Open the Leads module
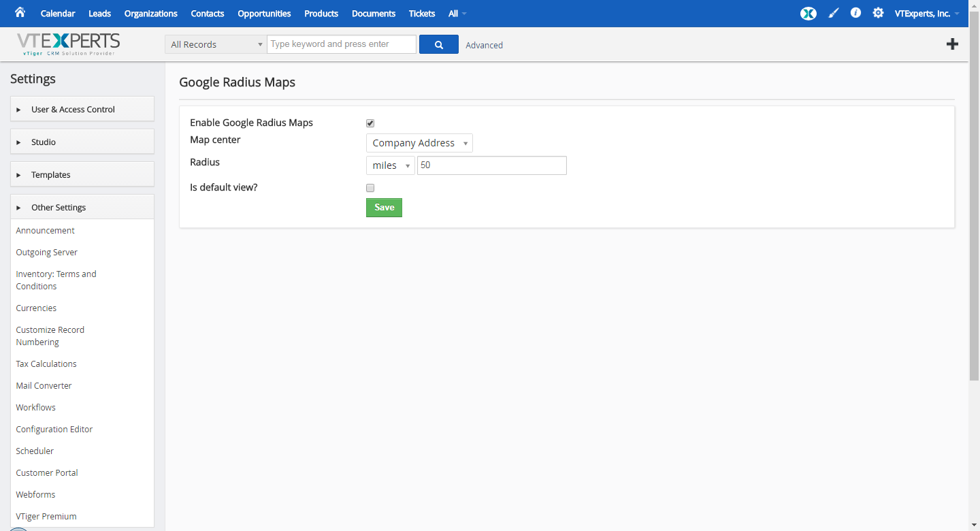The width and height of the screenshot is (980, 531). pos(99,14)
